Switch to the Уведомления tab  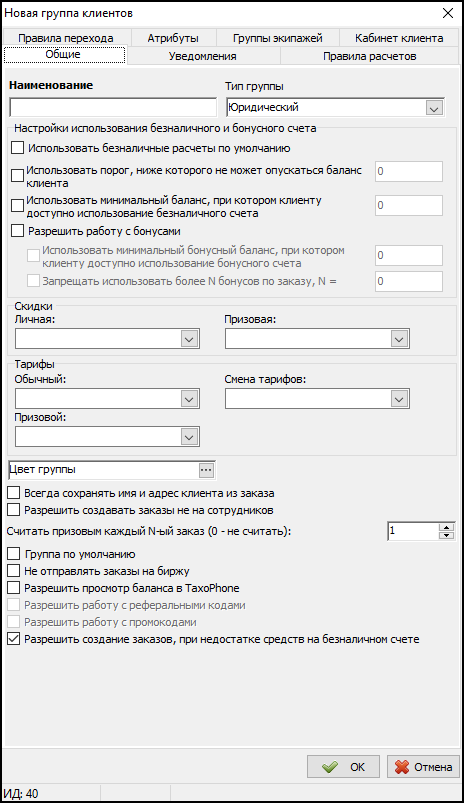[x=203, y=56]
